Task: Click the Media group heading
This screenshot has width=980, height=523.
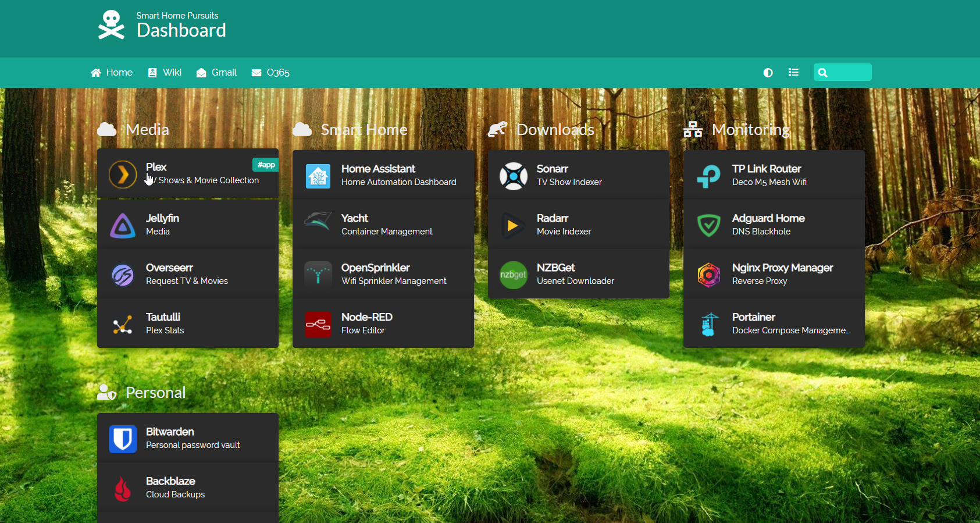Action: 147,130
